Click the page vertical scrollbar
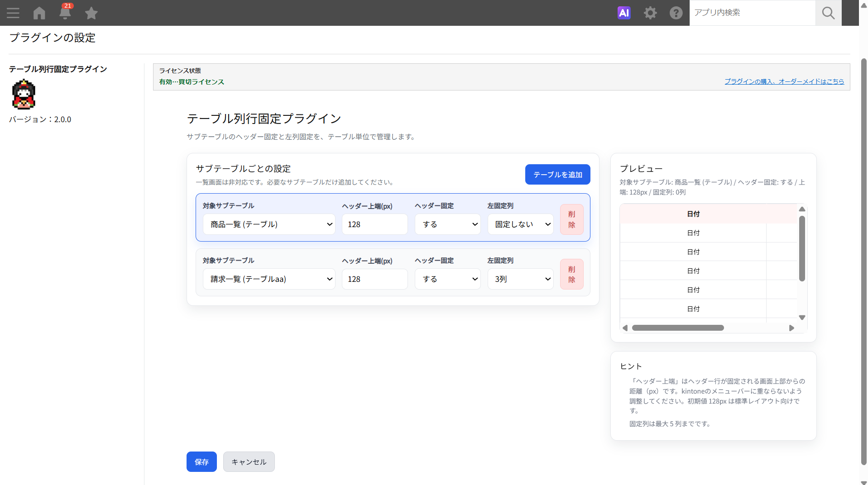This screenshot has height=485, width=868. 863,262
